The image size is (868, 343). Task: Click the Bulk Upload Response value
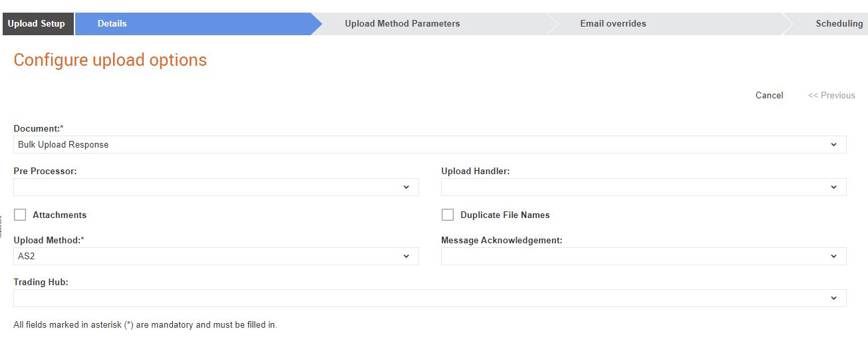tap(63, 145)
